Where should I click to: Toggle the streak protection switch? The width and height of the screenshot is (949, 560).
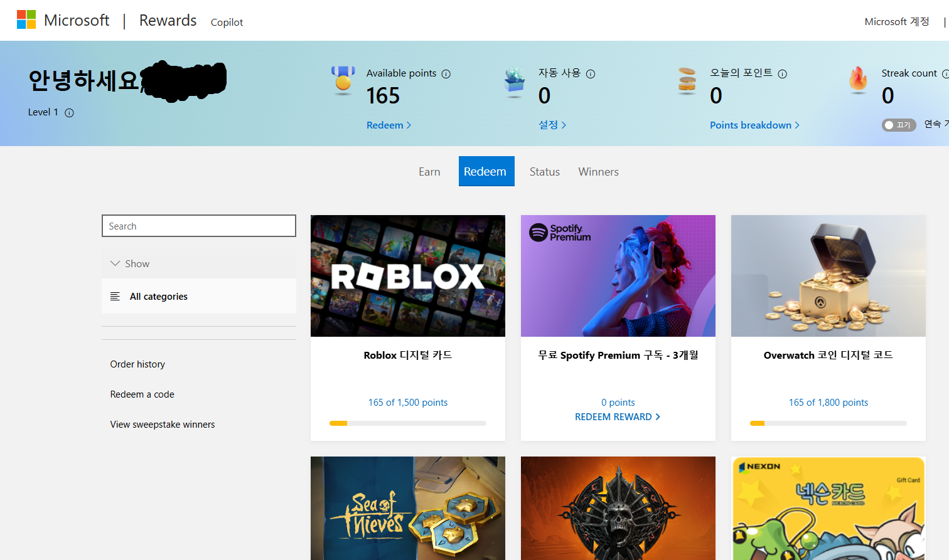coord(899,125)
